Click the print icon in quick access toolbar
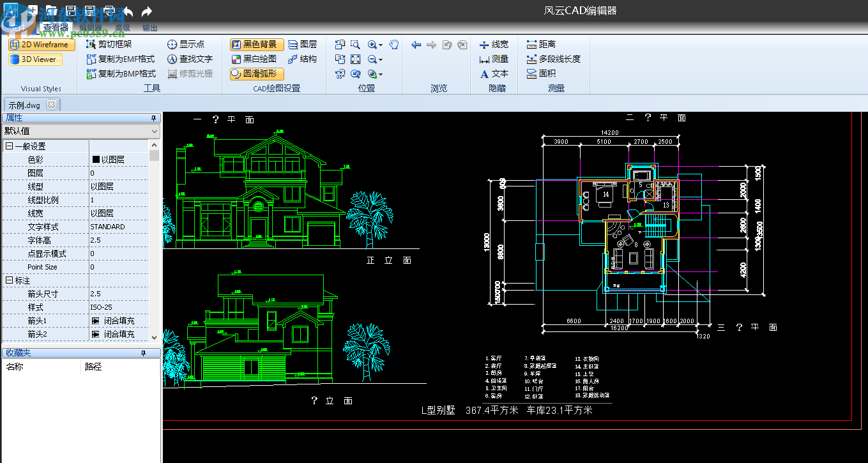The height and width of the screenshot is (463, 868). (x=109, y=11)
